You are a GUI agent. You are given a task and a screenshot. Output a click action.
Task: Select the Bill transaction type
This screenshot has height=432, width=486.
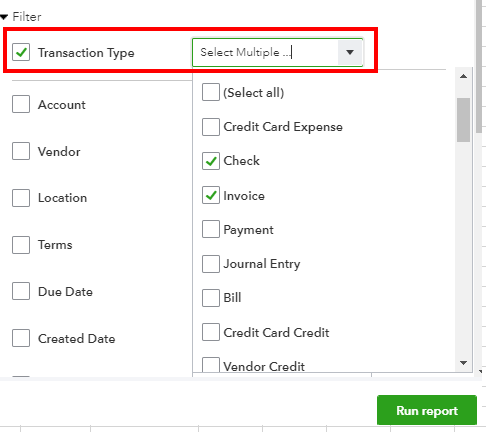click(x=211, y=298)
